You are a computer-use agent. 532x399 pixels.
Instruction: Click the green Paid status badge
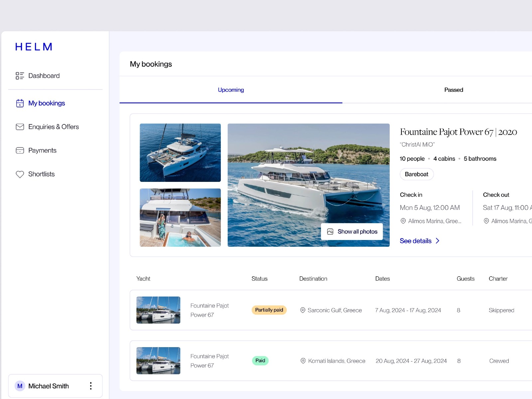point(260,361)
